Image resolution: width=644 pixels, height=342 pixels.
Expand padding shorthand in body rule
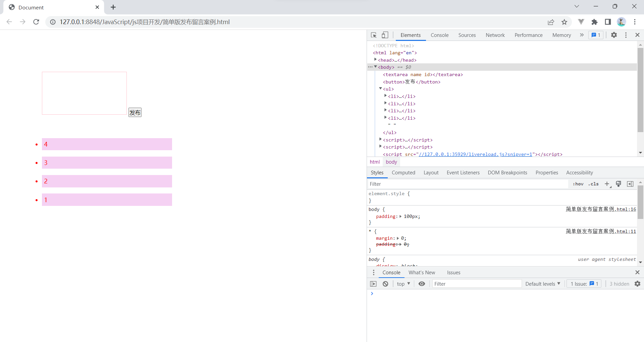pyautogui.click(x=400, y=217)
